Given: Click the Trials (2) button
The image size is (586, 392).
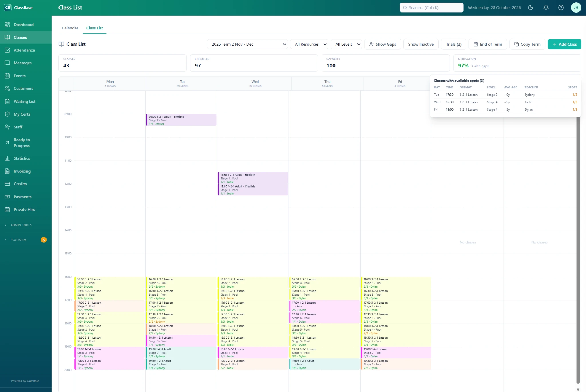Looking at the screenshot, I should [454, 44].
